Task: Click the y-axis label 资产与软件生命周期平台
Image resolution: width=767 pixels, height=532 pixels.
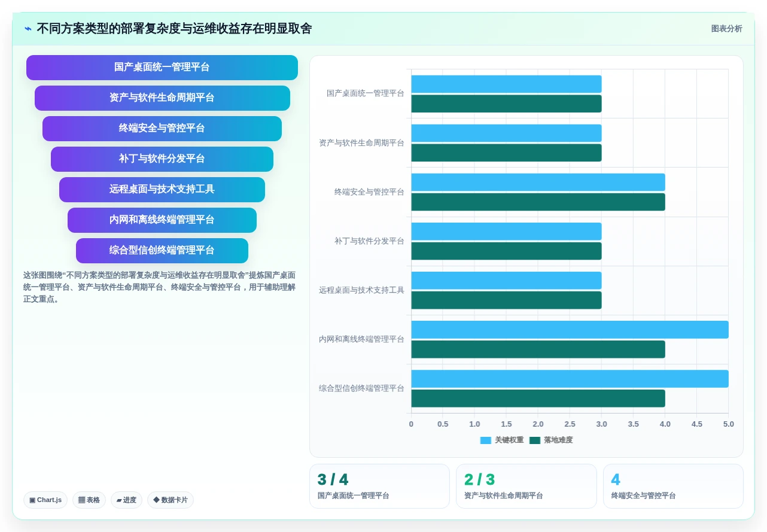Action: pos(361,143)
